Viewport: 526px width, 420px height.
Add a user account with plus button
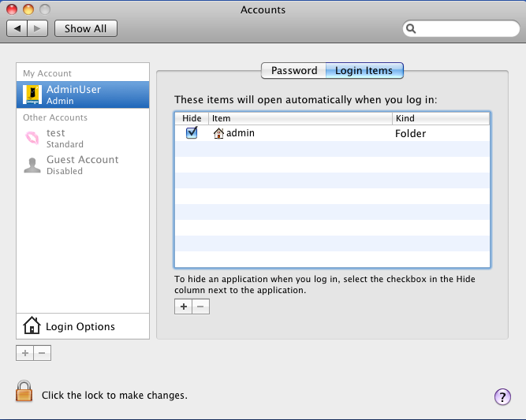coord(24,353)
